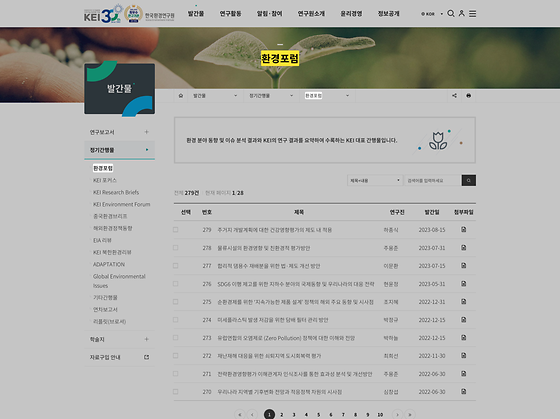The height and width of the screenshot is (419, 560).
Task: Open the 발간물 top menu
Action: pos(196,14)
